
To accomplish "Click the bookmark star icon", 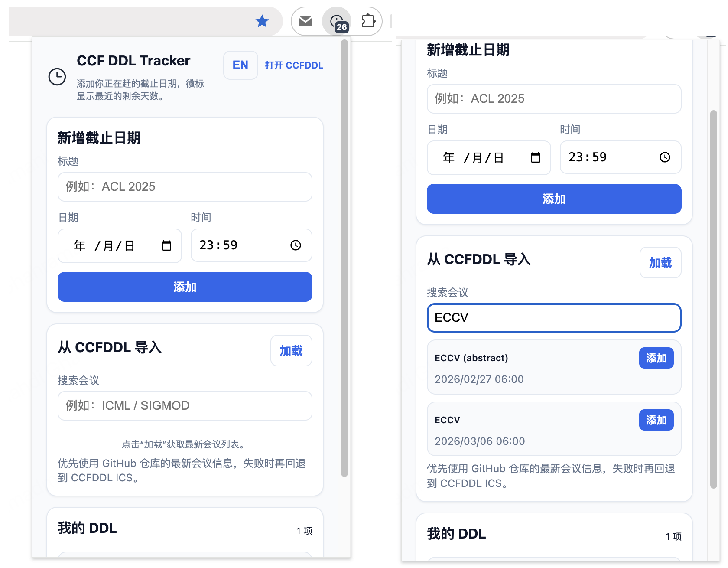I will point(262,21).
